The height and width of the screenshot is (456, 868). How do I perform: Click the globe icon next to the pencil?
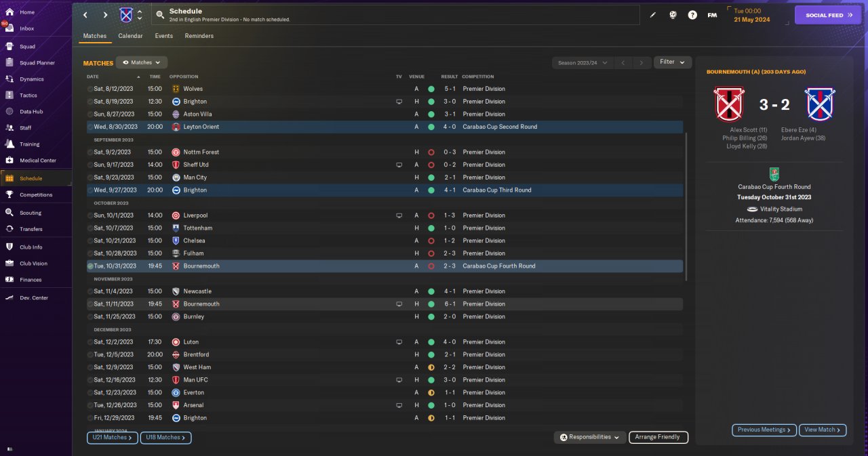[673, 15]
